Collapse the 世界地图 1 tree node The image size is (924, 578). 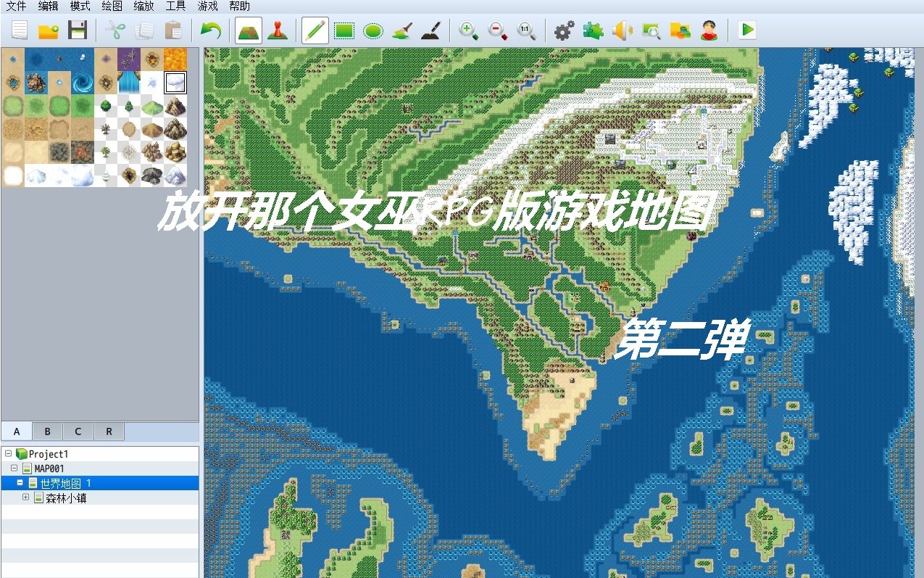pos(20,483)
